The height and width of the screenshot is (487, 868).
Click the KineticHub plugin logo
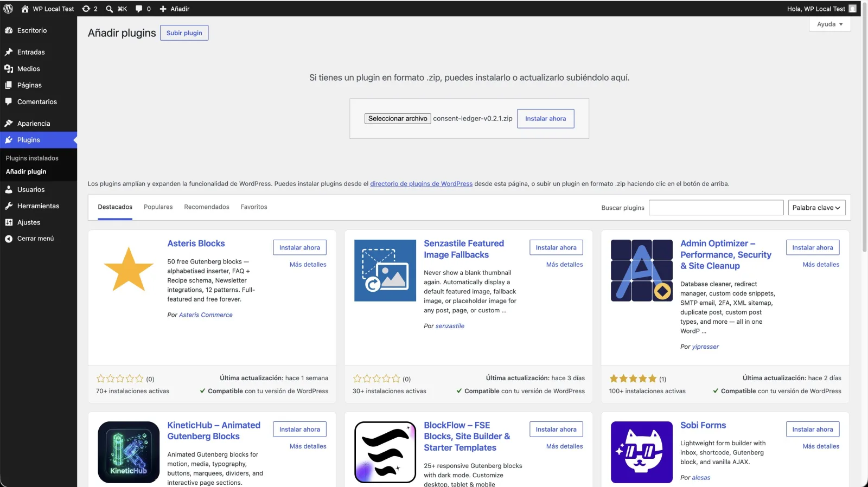(129, 452)
